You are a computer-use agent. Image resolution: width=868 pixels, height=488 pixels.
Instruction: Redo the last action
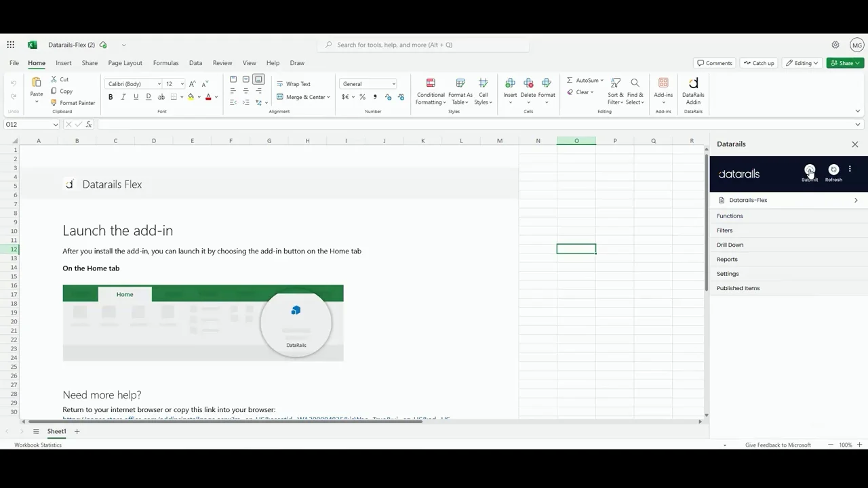click(13, 96)
